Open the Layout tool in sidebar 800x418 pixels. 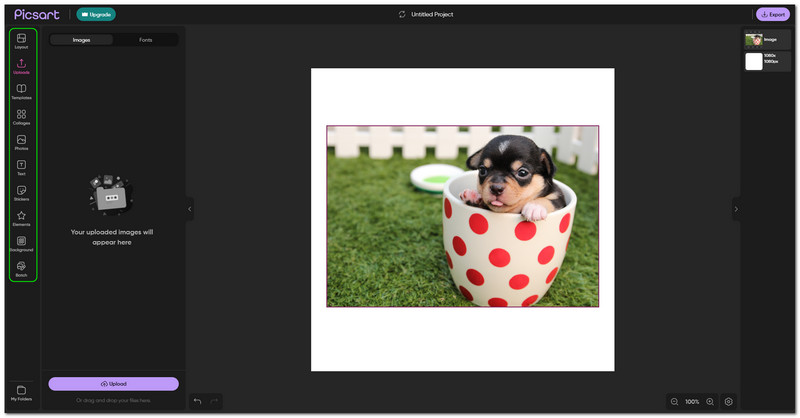21,41
